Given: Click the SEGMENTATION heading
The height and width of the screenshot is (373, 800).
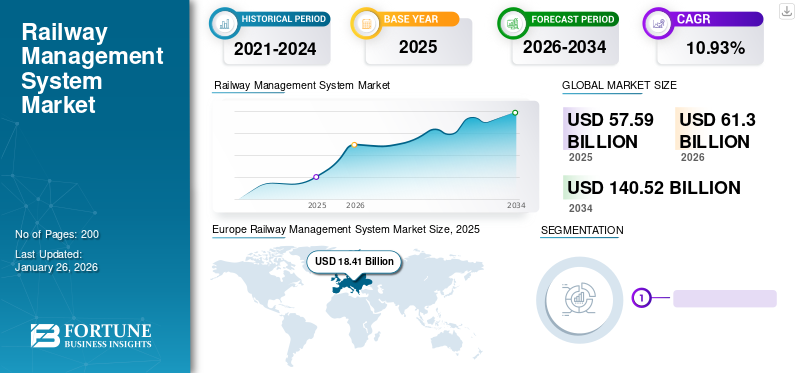Looking at the screenshot, I should point(582,230).
